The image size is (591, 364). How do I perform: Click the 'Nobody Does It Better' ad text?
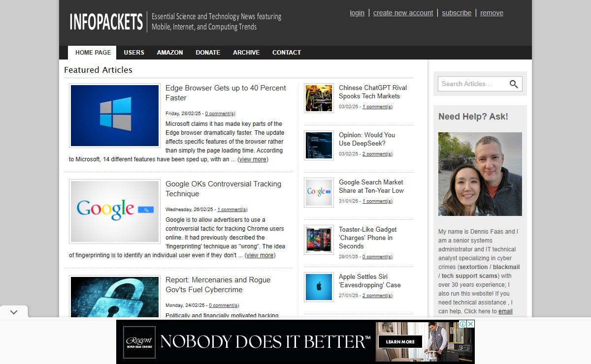pyautogui.click(x=265, y=341)
